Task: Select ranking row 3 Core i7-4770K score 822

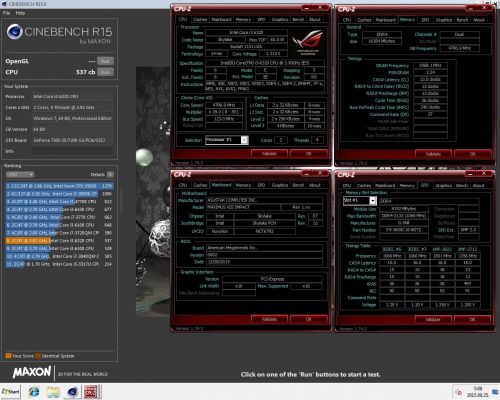Action: click(59, 202)
